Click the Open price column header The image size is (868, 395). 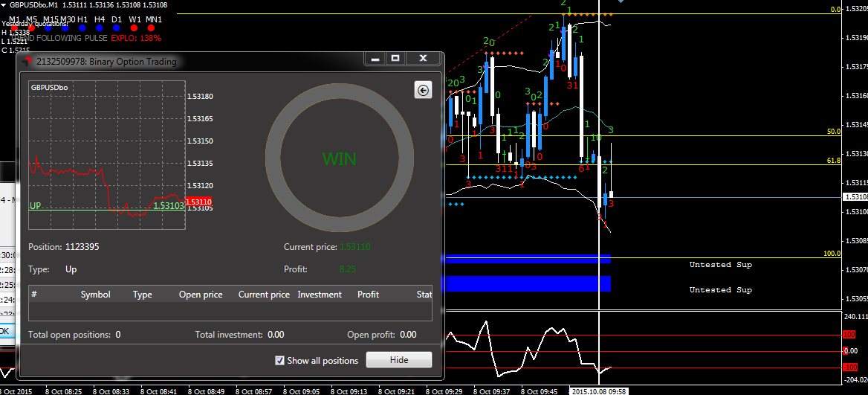click(201, 295)
